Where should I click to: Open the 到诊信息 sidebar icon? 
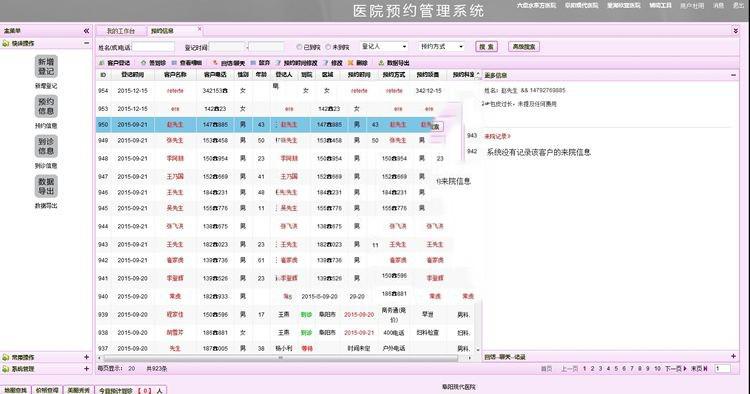(x=46, y=146)
